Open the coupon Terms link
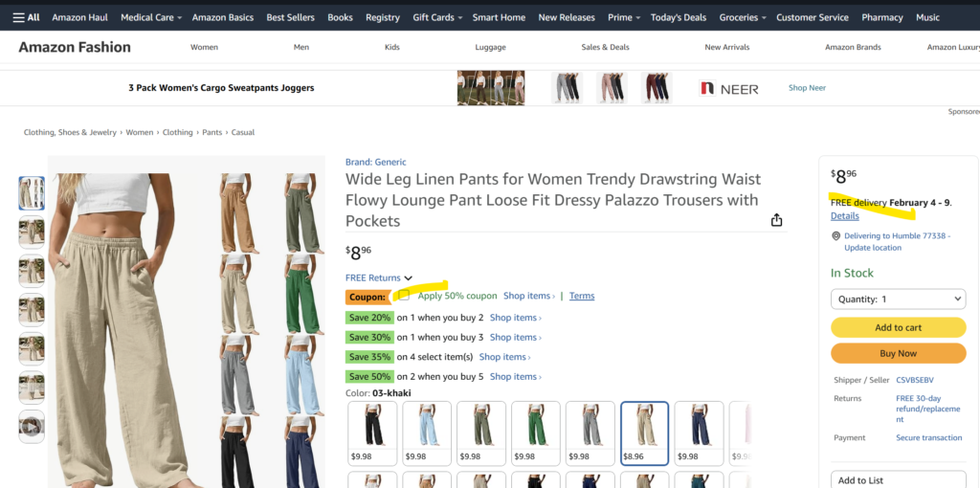This screenshot has width=980, height=488. 582,297
